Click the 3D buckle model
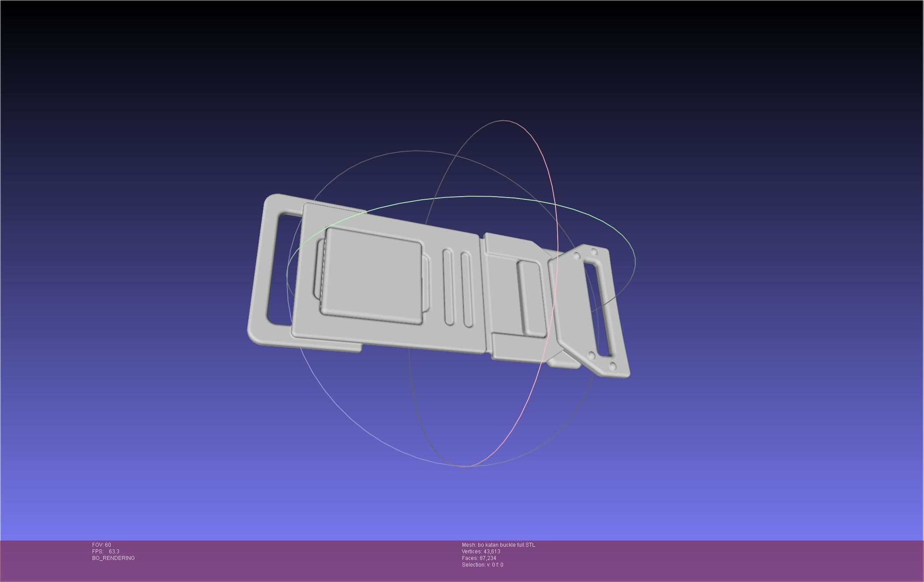The height and width of the screenshot is (582, 924). (x=439, y=287)
